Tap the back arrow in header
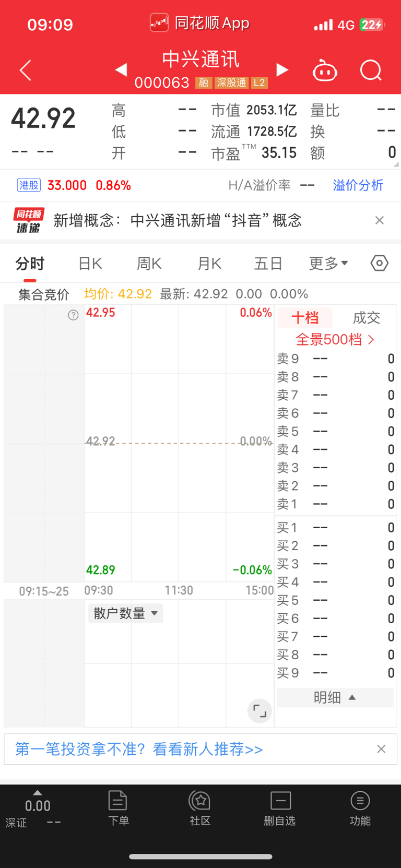Image resolution: width=401 pixels, height=868 pixels. click(26, 70)
